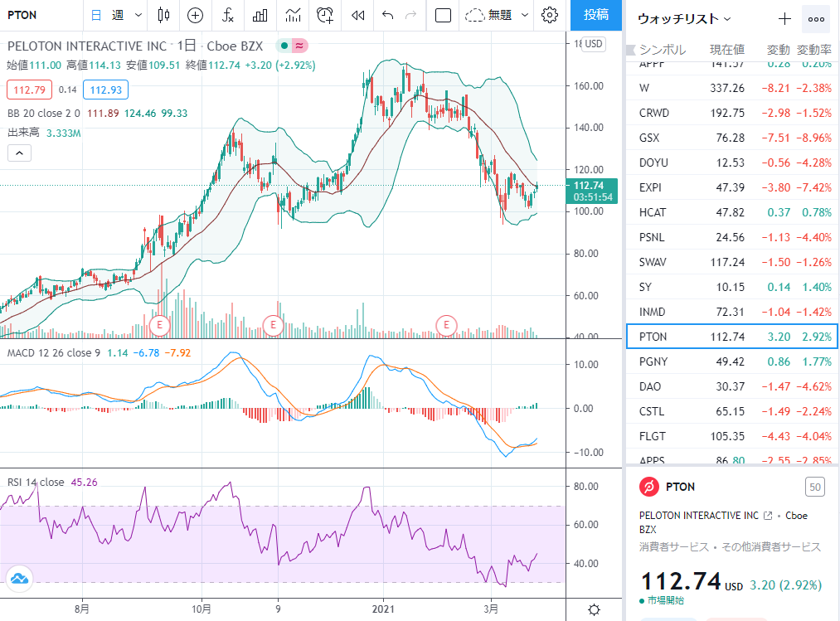Add a symbol to the watchlist with plus
Screen dimensions: 840x621
[784, 19]
